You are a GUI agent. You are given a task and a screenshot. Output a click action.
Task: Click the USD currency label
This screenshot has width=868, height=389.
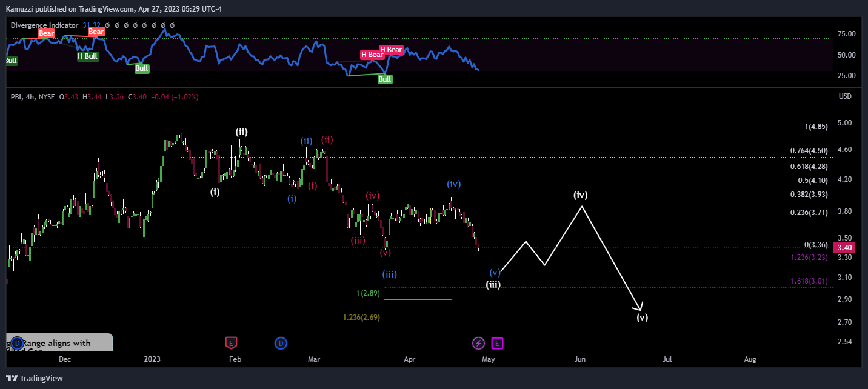[845, 97]
